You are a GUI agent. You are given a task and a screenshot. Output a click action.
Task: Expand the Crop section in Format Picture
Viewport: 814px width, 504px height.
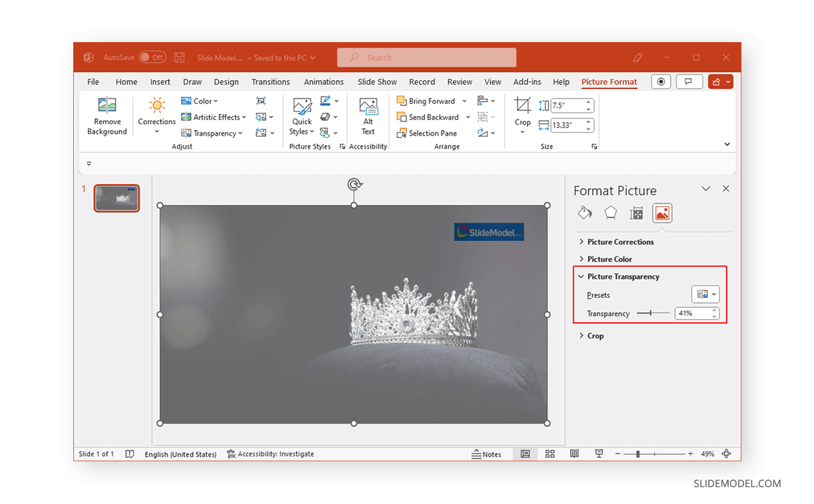tap(594, 335)
